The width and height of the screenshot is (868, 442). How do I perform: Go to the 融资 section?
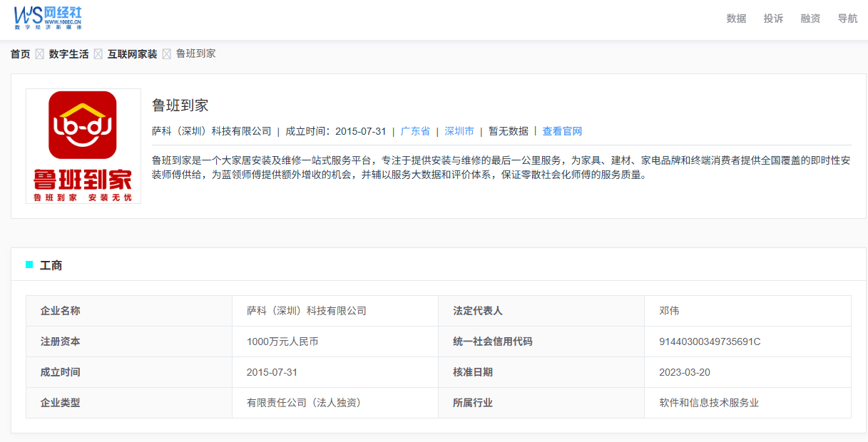tap(810, 19)
